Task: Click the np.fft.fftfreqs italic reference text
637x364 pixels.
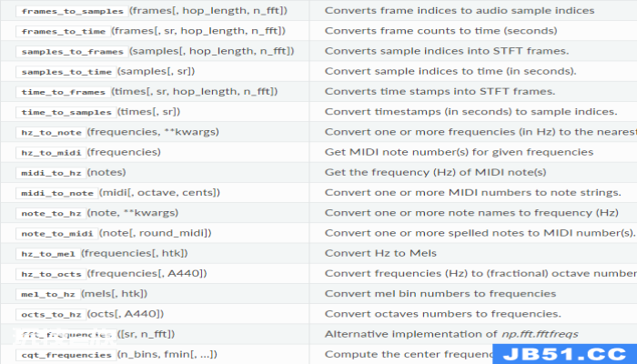Action: 540,334
